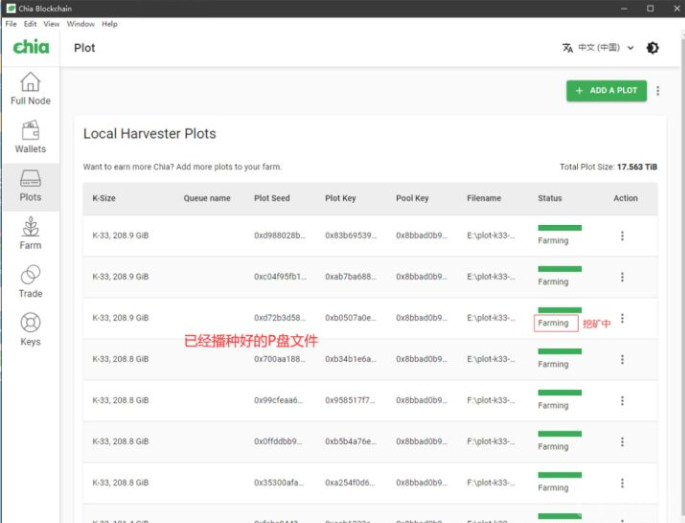The width and height of the screenshot is (685, 523).
Task: Click progress bar of plot 0x99cfeaa6
Action: (560, 392)
